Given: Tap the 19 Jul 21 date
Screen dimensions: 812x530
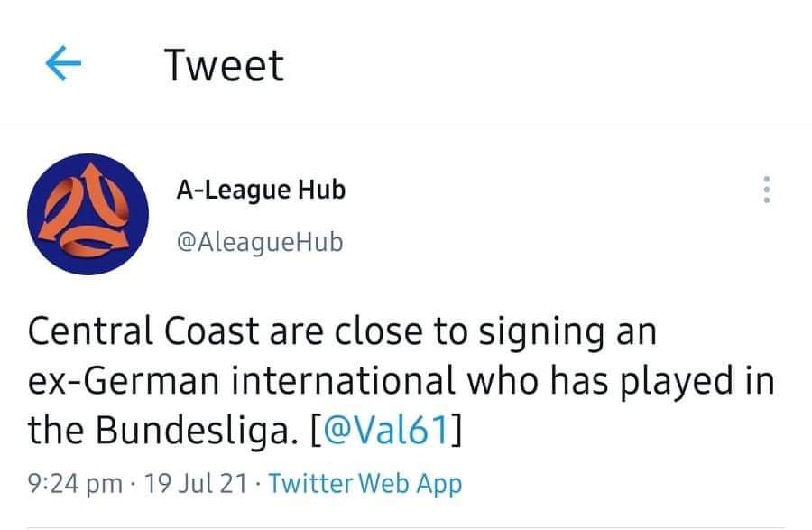Looking at the screenshot, I should [x=196, y=483].
